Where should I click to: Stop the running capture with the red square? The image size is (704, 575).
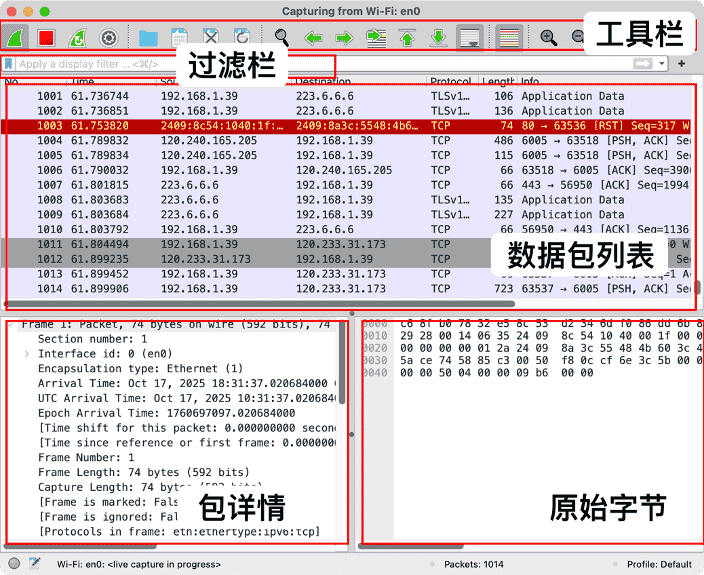pos(46,38)
